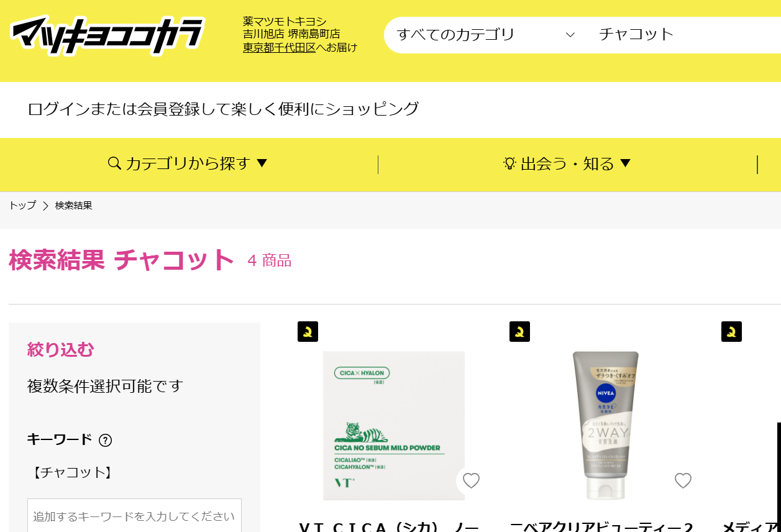The width and height of the screenshot is (781, 532).
Task: Click the login or register banner text
Action: coord(223,109)
